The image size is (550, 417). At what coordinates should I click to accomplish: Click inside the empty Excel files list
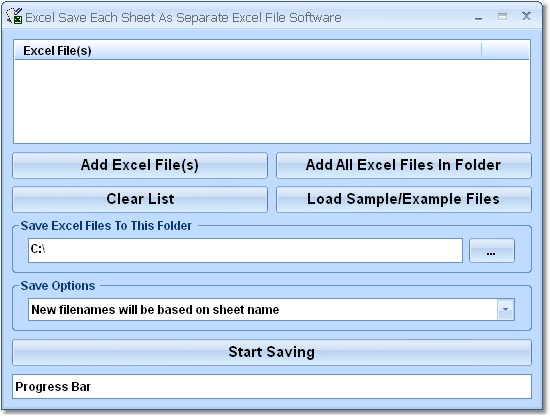(x=272, y=101)
